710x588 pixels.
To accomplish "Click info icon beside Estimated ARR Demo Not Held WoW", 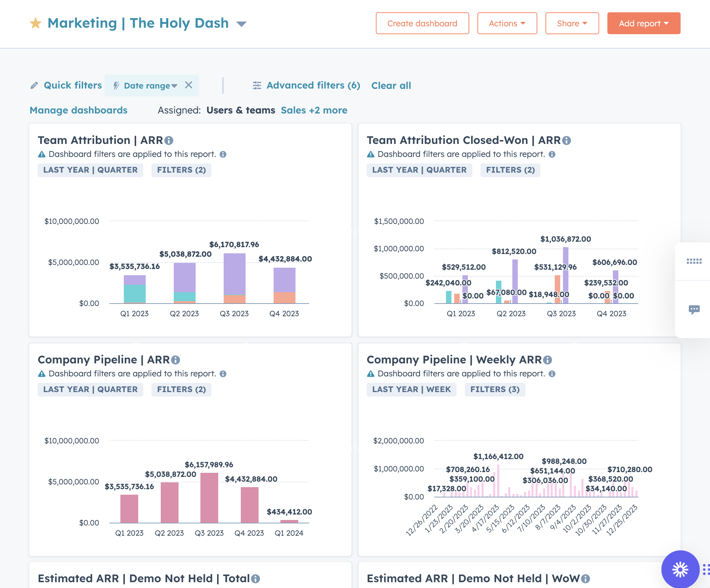I will (x=586, y=579).
